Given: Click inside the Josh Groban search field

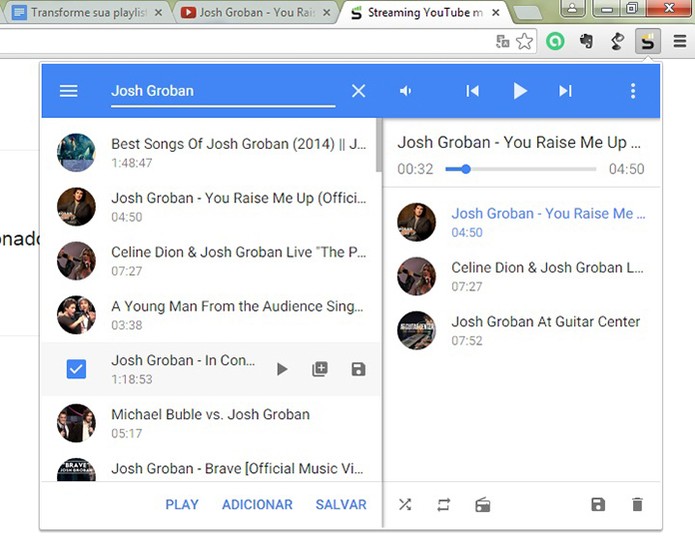Looking at the screenshot, I should coord(223,91).
